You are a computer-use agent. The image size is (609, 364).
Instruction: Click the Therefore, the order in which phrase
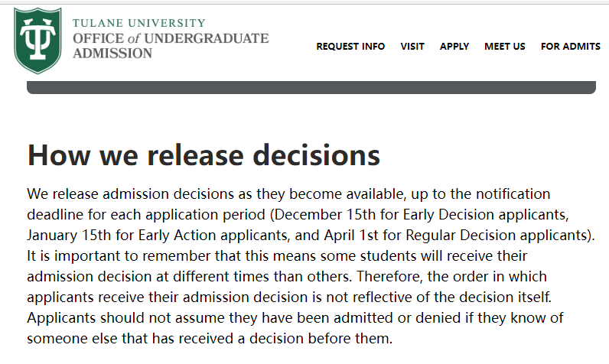coord(451,276)
